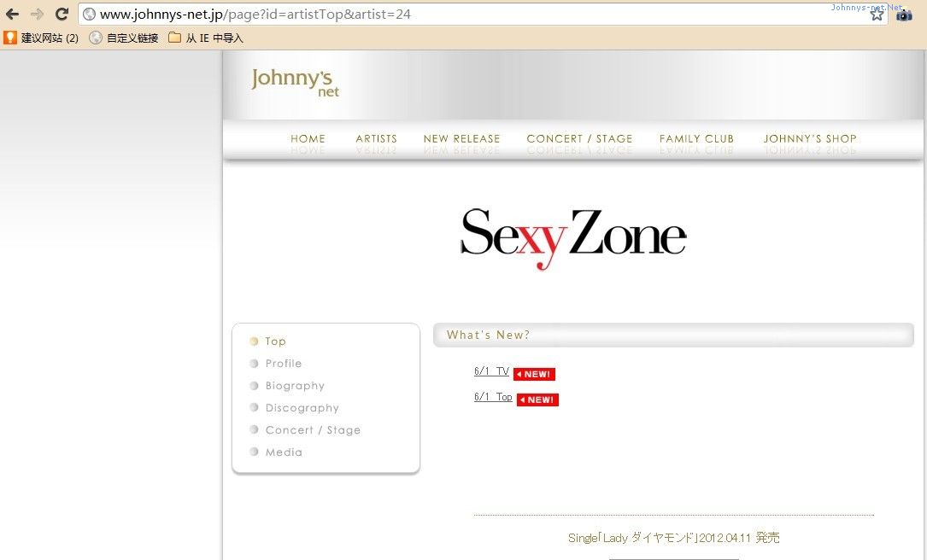Click the camera extension icon
The image size is (927, 560).
(x=904, y=15)
